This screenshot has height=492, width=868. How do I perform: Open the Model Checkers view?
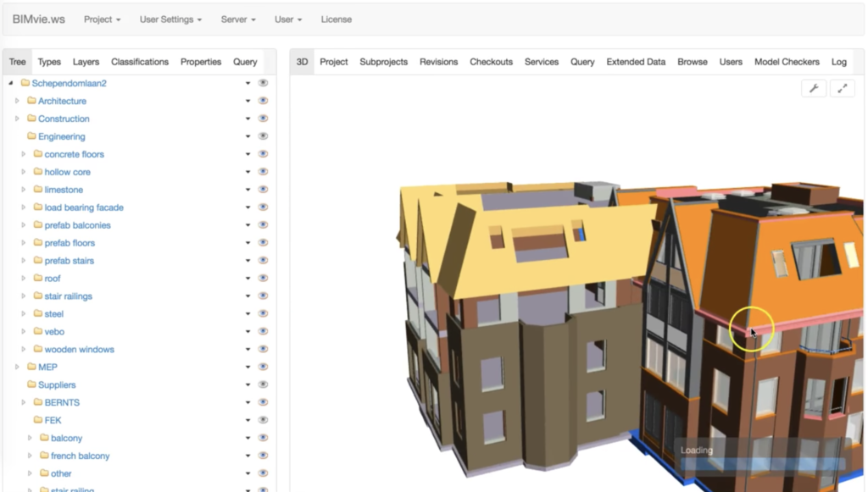[787, 62]
